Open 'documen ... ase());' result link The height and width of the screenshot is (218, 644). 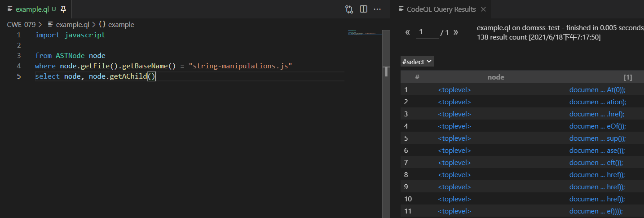point(597,151)
